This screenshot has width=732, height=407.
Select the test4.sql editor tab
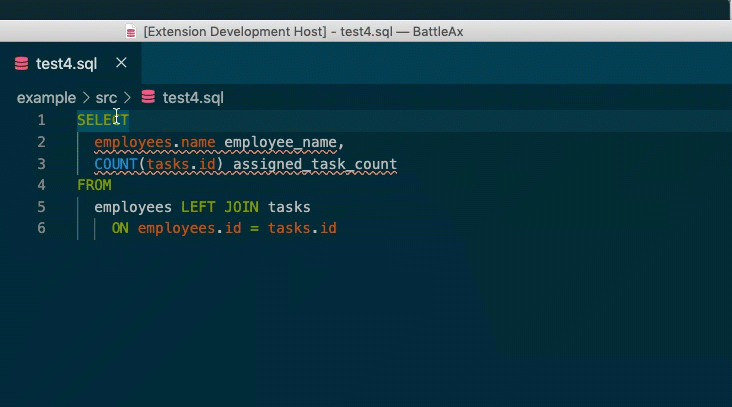click(x=70, y=63)
